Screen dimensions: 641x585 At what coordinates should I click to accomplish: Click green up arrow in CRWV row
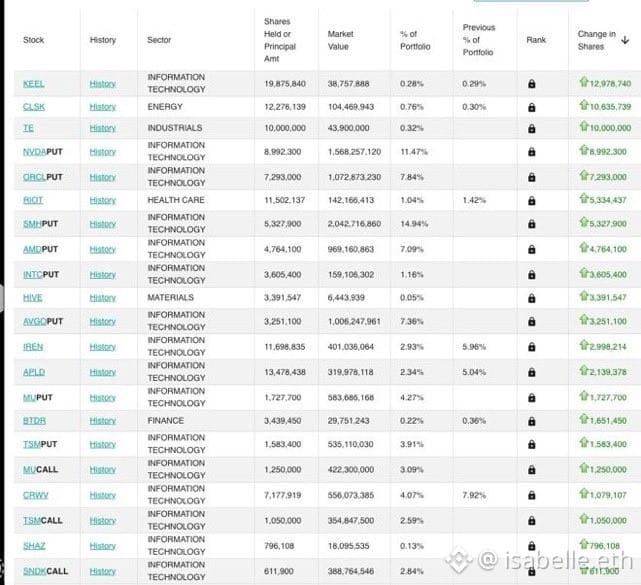tap(584, 493)
